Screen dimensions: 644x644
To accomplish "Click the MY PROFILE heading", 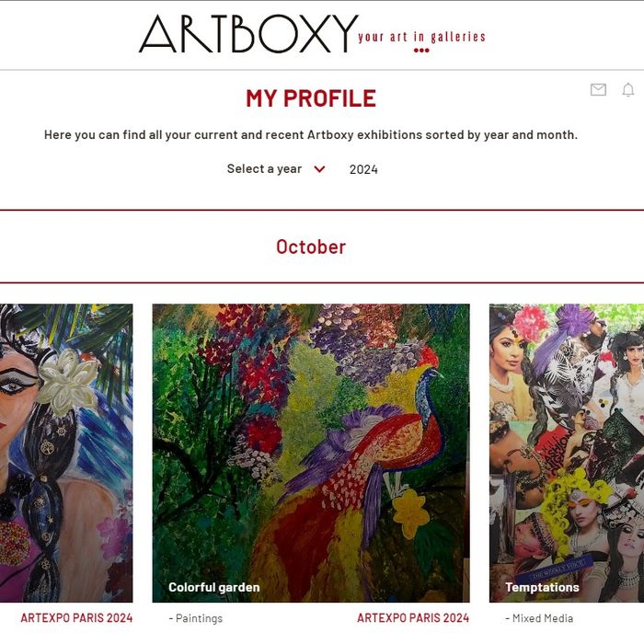I will coord(311,98).
